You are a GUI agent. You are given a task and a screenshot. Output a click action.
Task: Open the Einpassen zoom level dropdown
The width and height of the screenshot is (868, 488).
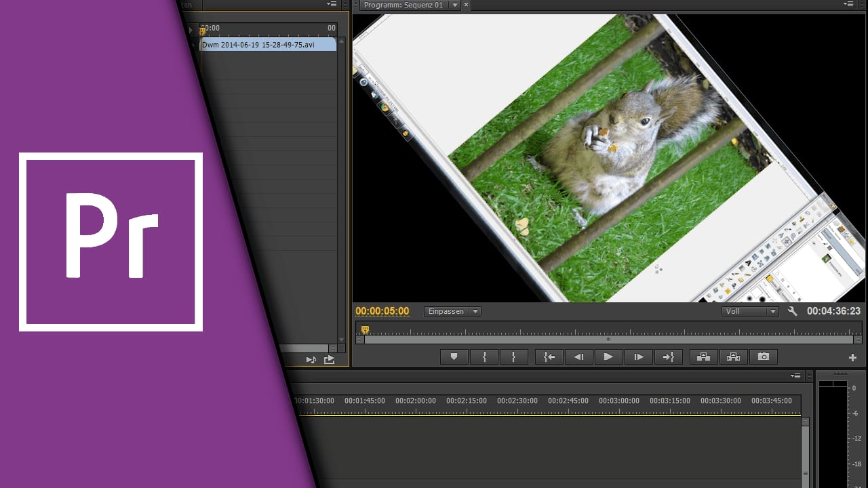[x=452, y=311]
